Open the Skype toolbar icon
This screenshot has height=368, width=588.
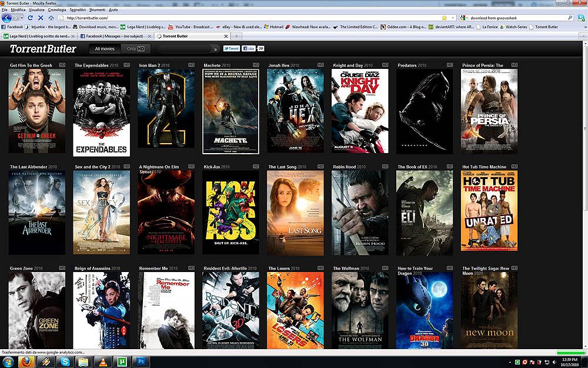[x=581, y=18]
